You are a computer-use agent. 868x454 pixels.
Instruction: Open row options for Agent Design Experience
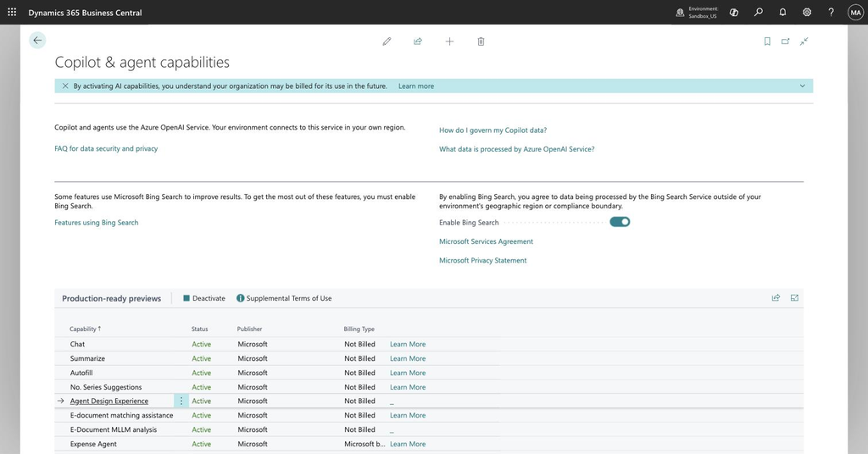point(181,401)
